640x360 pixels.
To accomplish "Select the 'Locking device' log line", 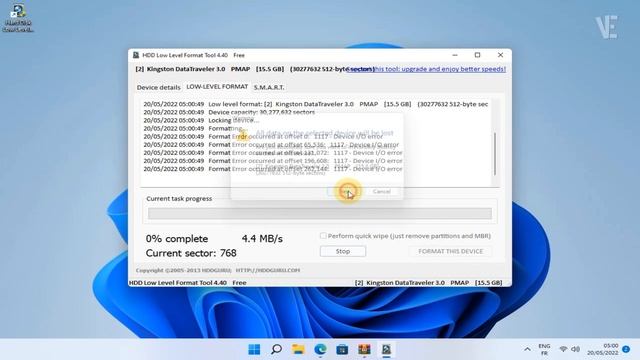I will 201,120.
